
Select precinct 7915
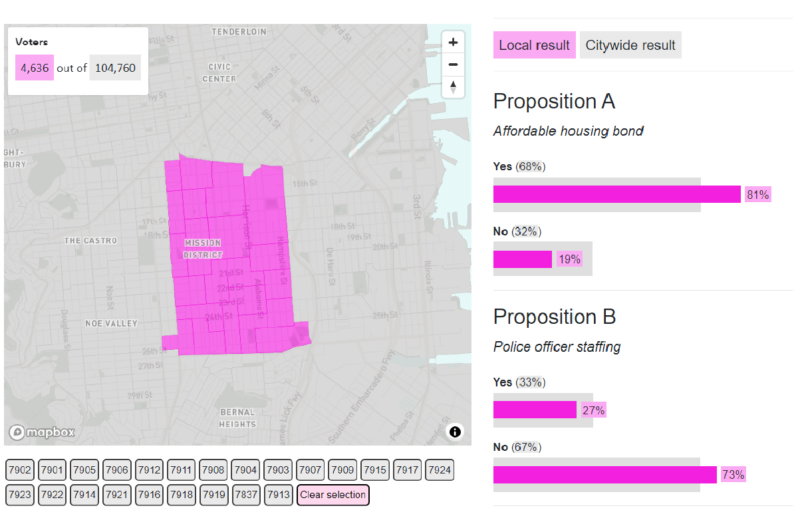pos(374,469)
